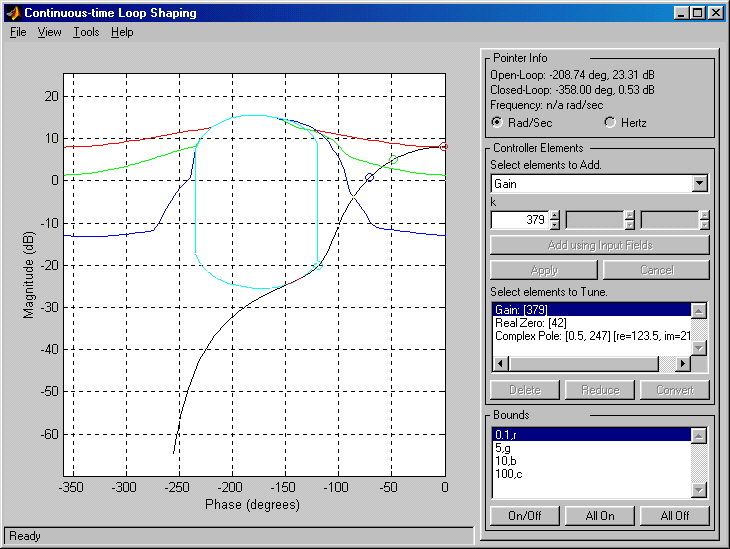Decrement the k gain value with down arrow
Image resolution: width=730 pixels, height=549 pixels.
(x=553, y=224)
